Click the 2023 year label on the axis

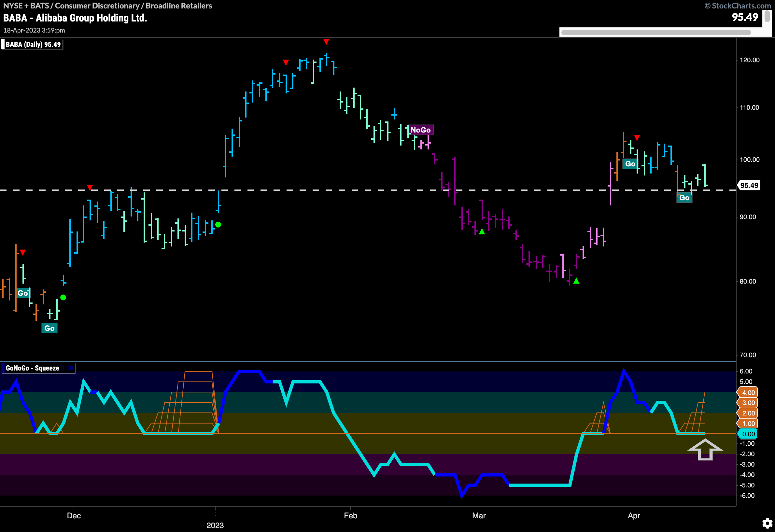point(215,525)
